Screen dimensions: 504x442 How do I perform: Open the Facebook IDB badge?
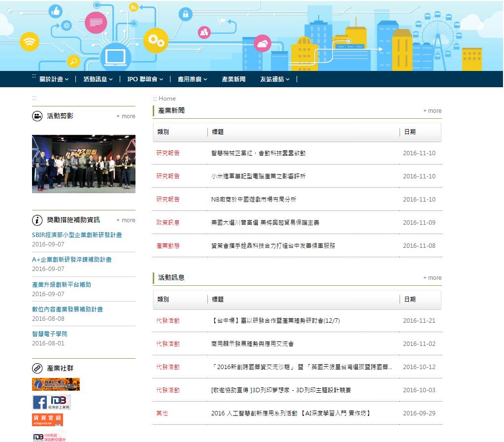tap(51, 402)
